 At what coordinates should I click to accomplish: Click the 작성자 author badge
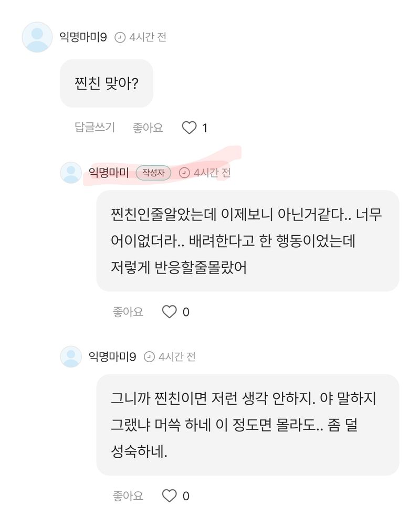153,173
